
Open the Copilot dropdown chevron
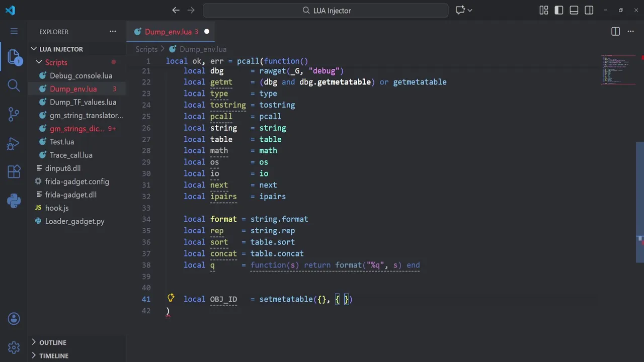(470, 10)
